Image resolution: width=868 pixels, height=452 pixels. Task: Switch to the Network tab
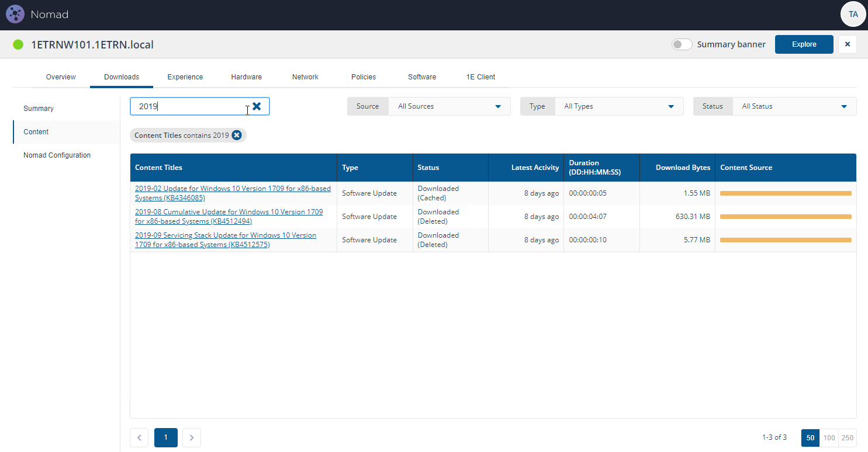tap(305, 77)
